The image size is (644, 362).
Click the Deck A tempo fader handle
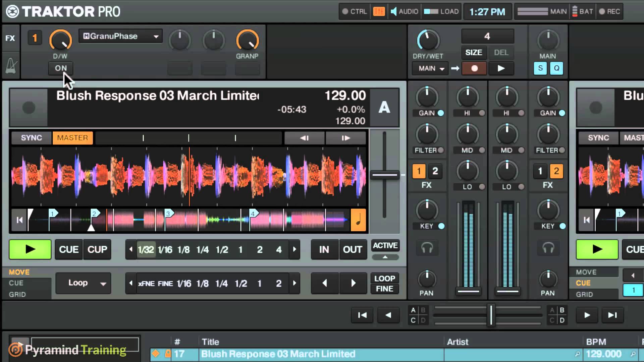[x=384, y=175]
